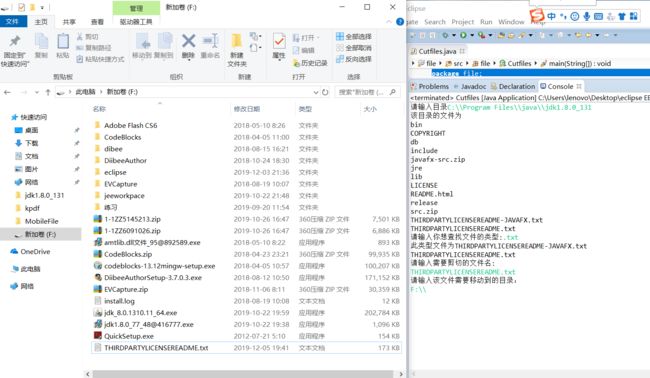The width and height of the screenshot is (650, 378).
Task: Click the Open command in ribbon
Action: coord(306,38)
